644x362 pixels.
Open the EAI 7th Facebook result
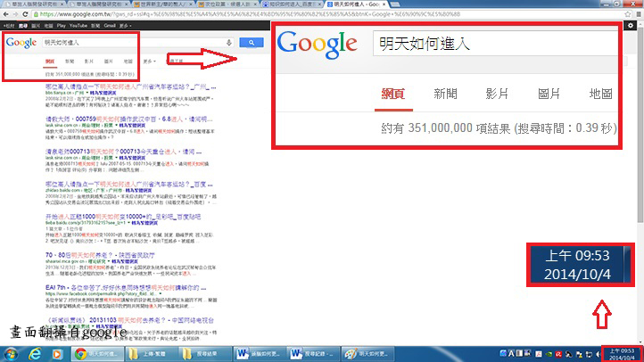126,287
